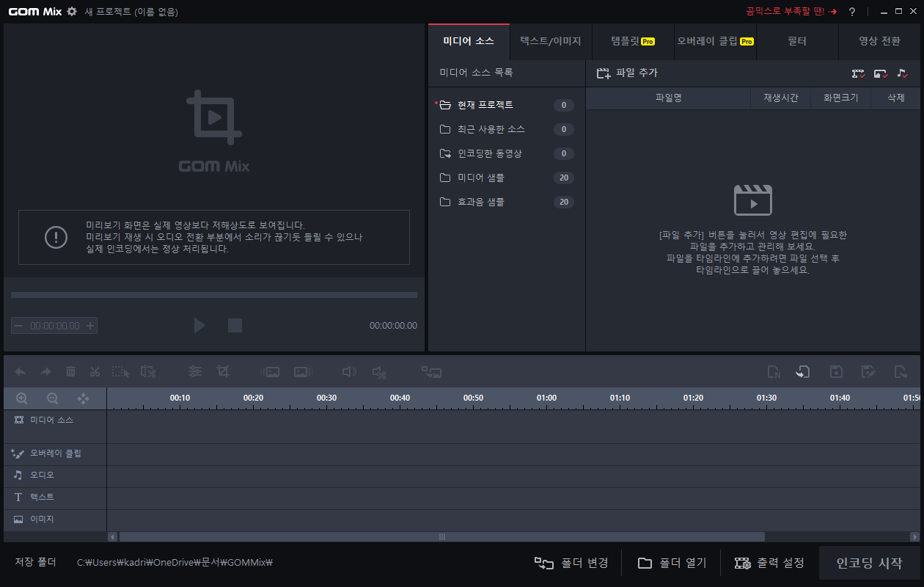Click the preview stop button
924x587 pixels.
(235, 325)
